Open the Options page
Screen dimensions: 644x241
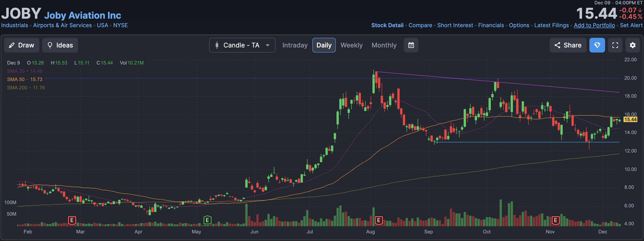[x=519, y=25]
